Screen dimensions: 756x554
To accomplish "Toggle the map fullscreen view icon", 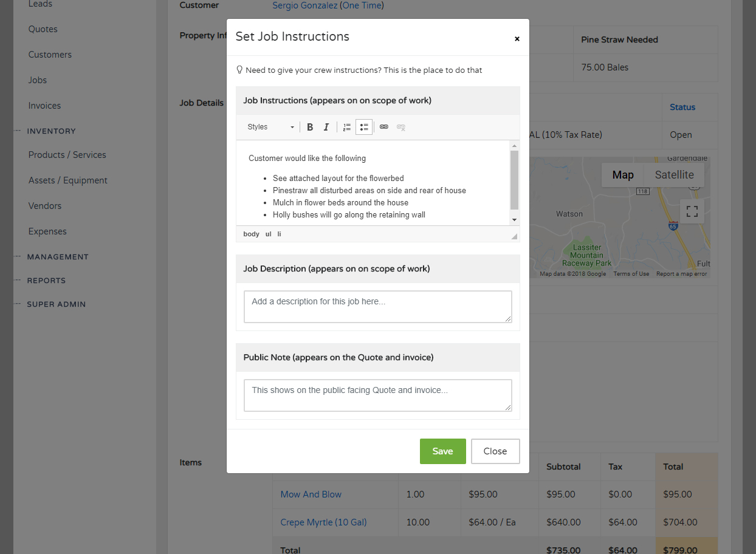I will pos(692,211).
